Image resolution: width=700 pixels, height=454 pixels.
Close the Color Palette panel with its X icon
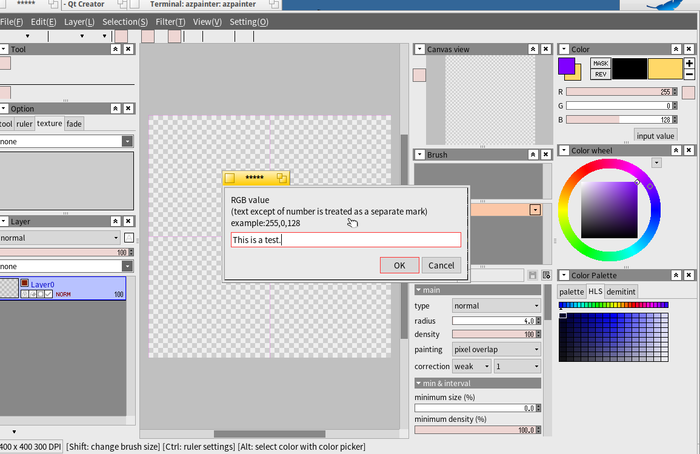tap(689, 275)
